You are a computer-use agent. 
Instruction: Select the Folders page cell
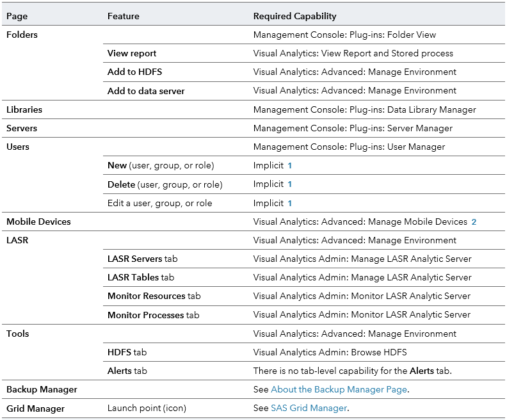click(22, 35)
